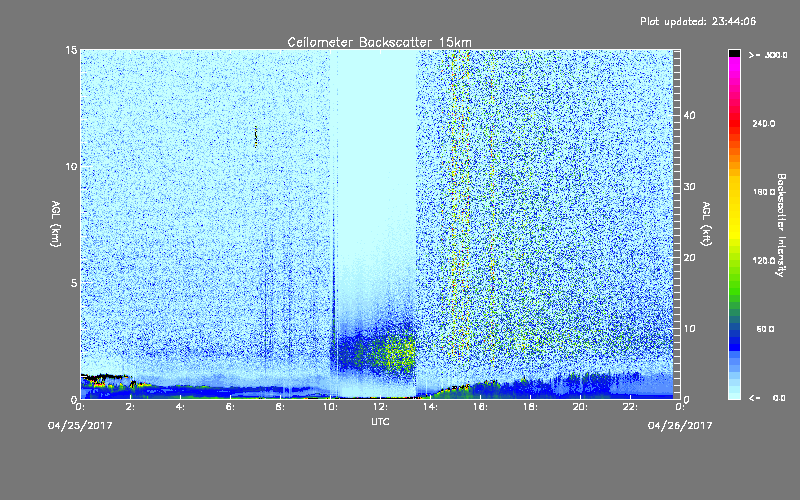Click the AGL (kft) right axis label
The image size is (800, 500).
click(x=706, y=224)
